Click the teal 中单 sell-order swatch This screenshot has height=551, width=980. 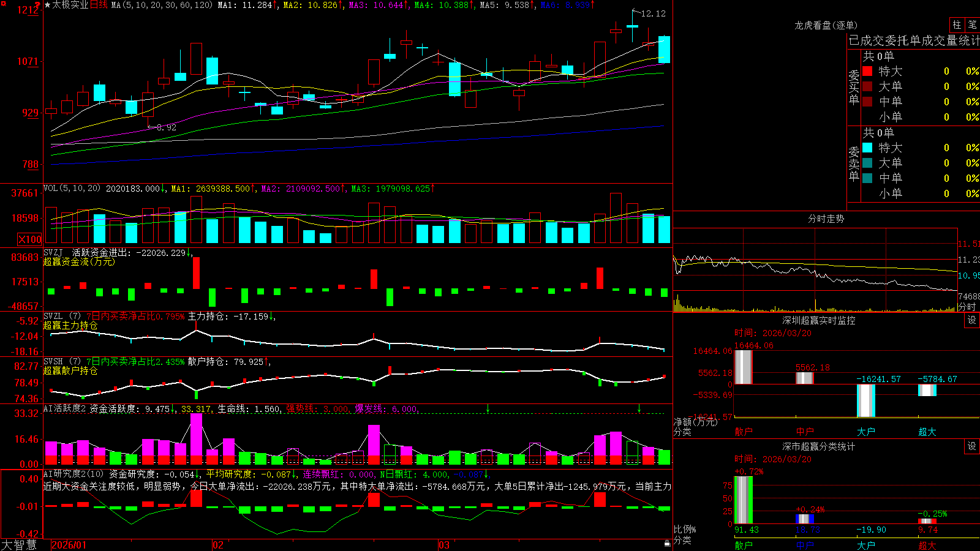[x=867, y=178]
